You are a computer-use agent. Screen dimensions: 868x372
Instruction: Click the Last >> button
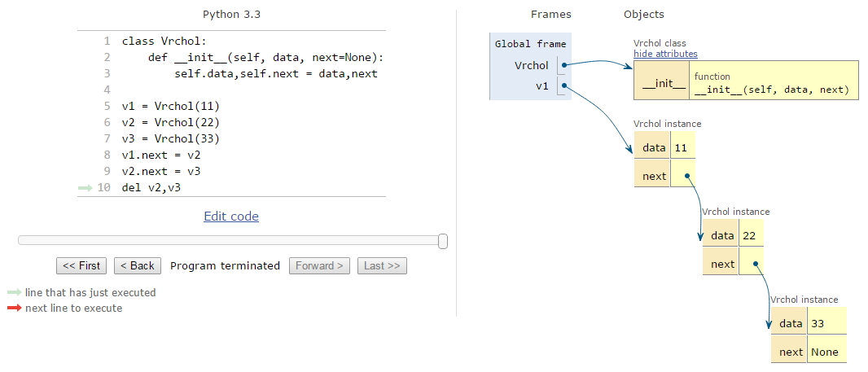(382, 265)
